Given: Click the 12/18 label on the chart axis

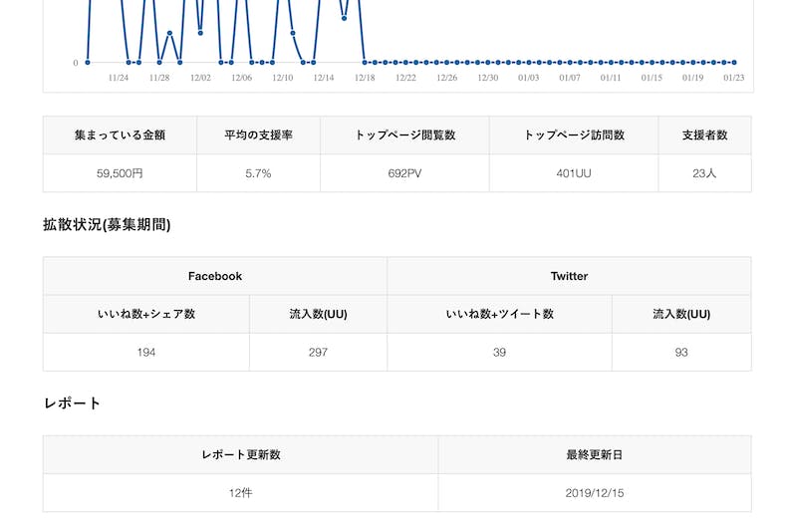Looking at the screenshot, I should tap(365, 78).
